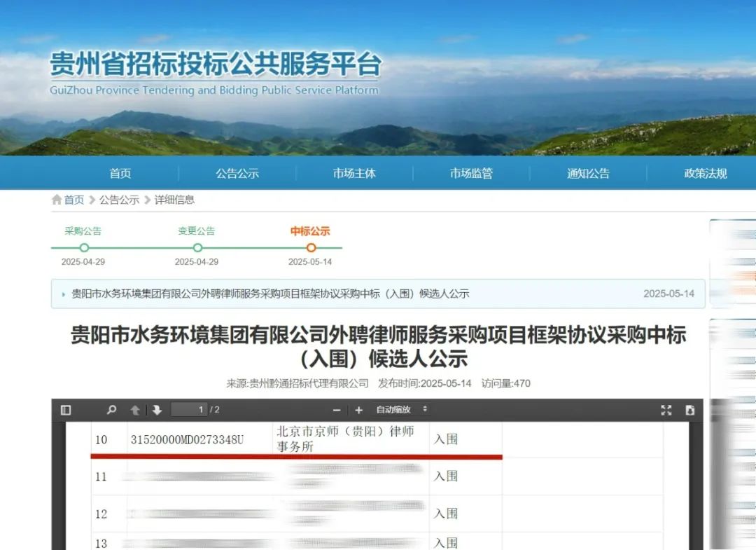
Task: Select the 变更公告 timeline step
Action: pos(197,231)
